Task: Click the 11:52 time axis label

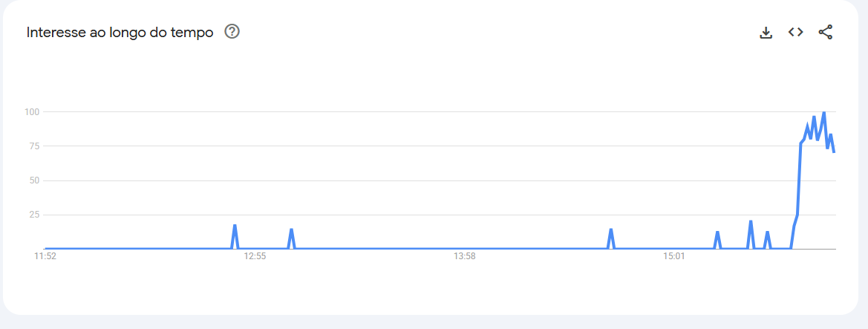Action: click(x=45, y=257)
